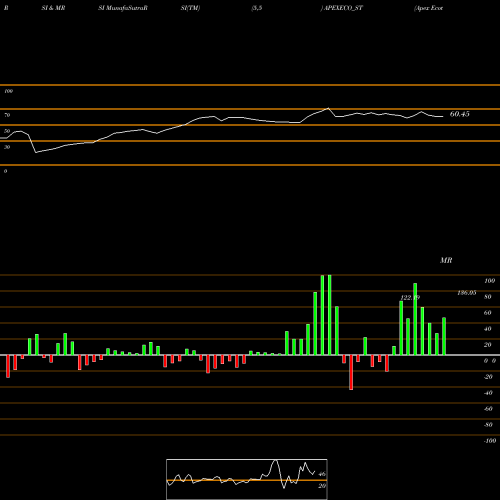500x500 pixels.
Task: Click the 'Apex Ecot' header text
Action: point(429,8)
